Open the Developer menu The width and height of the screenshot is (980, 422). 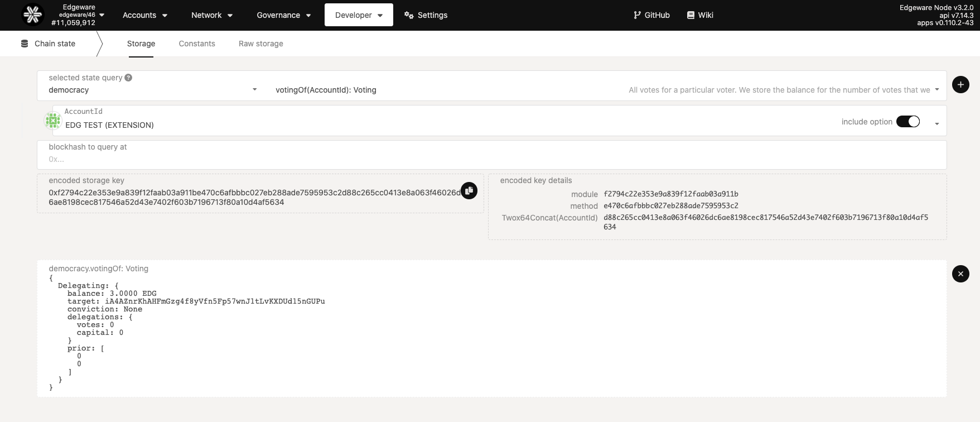tap(359, 15)
